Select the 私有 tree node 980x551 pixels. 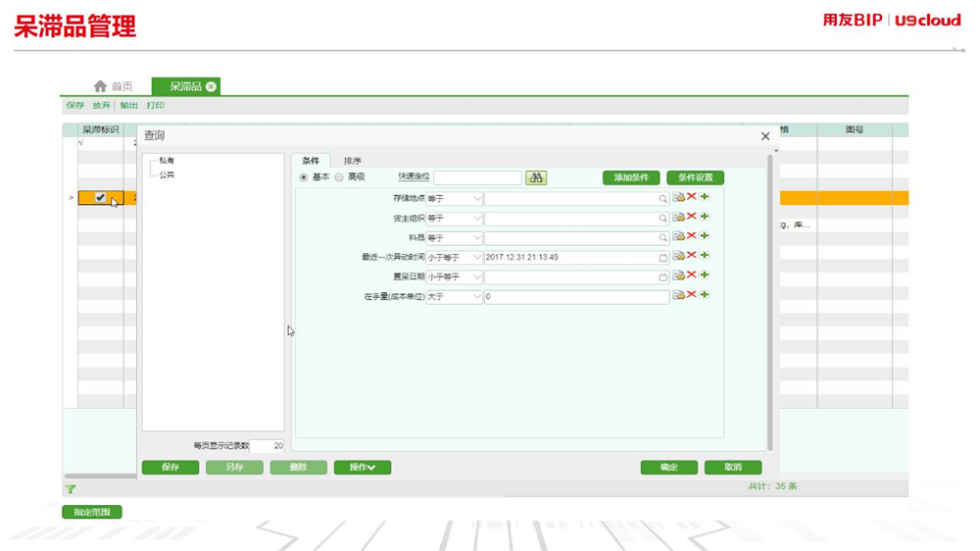tap(167, 161)
